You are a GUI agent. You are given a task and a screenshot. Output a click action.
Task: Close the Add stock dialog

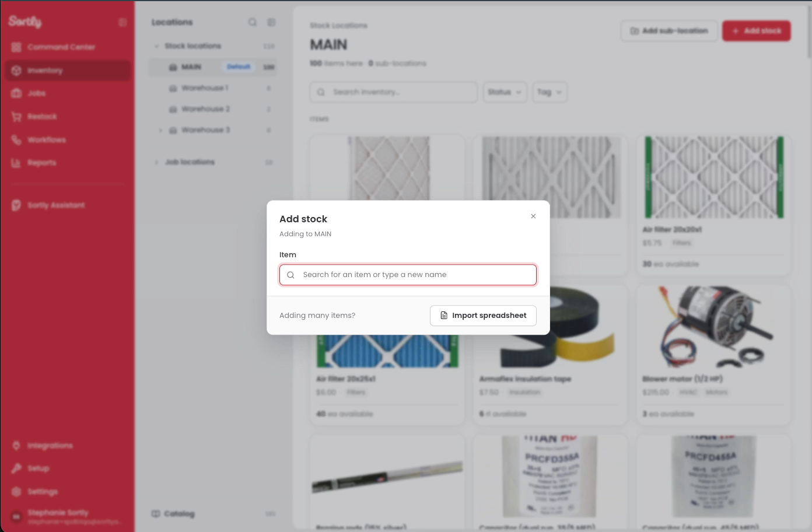[533, 216]
